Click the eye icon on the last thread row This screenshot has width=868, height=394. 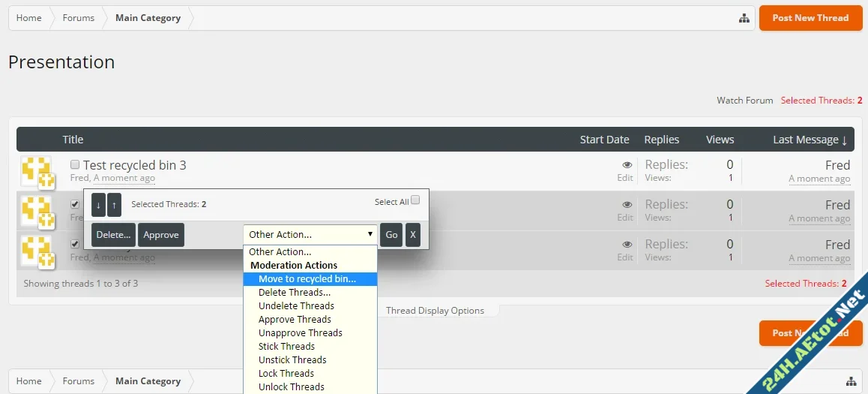627,244
